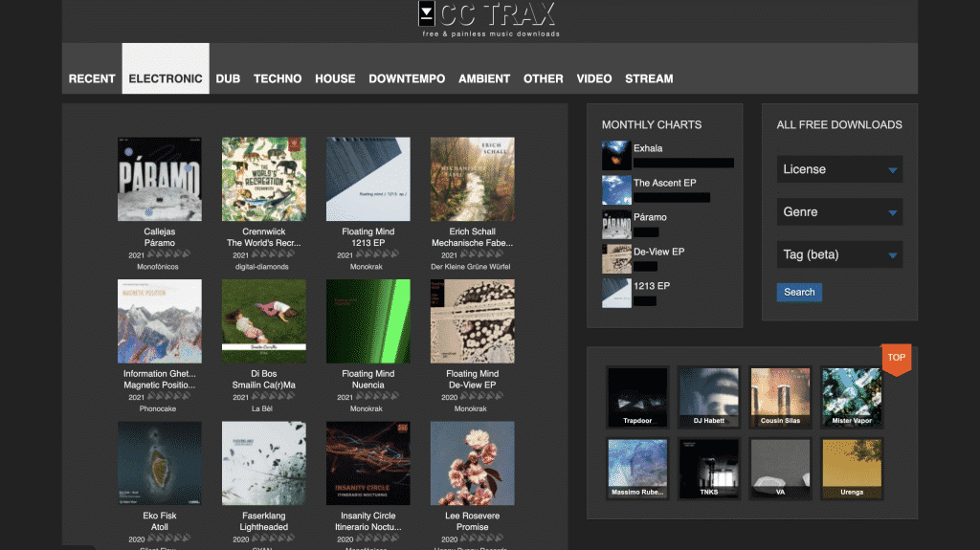This screenshot has width=980, height=550.
Task: Rate Floating Mind Nuencia using stars
Action: [377, 396]
